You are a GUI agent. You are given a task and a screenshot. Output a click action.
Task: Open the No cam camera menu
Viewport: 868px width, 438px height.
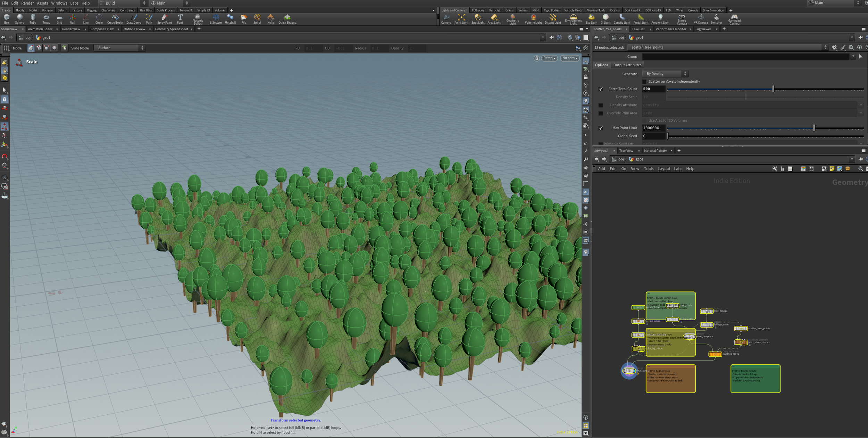(570, 58)
